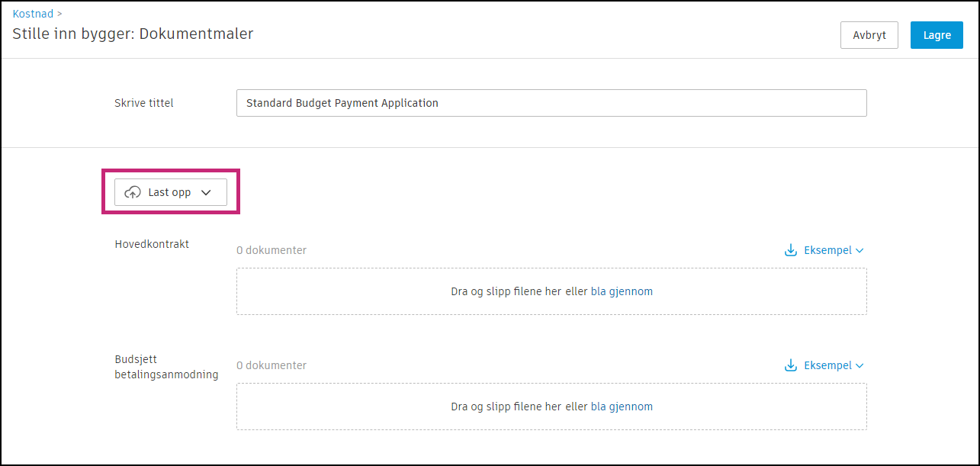Click the download icon beside Hovedkontrakt Eksempel

coord(791,250)
